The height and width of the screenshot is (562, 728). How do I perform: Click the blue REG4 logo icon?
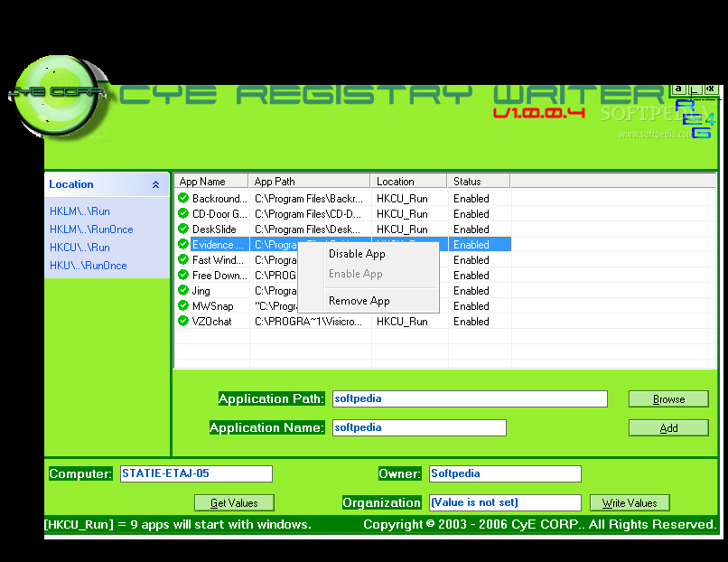695,119
